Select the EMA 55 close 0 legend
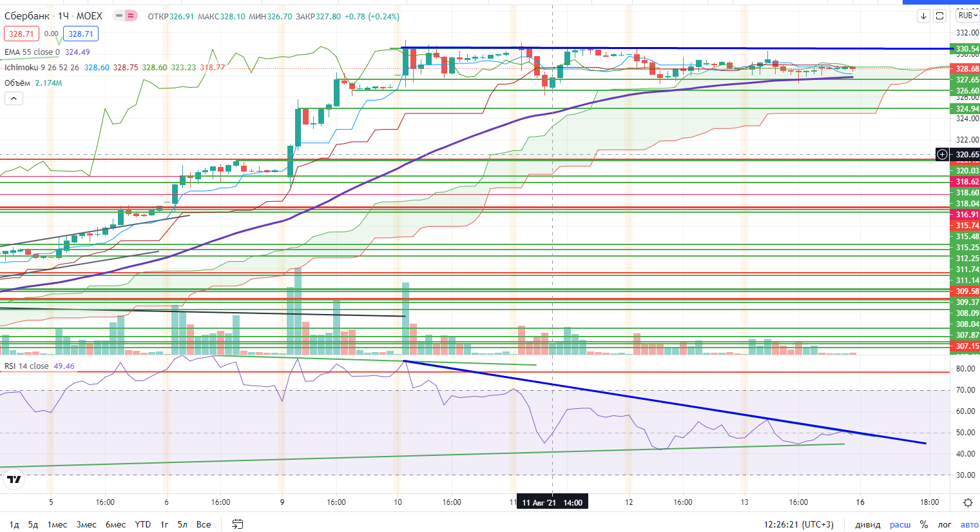The height and width of the screenshot is (532, 980). click(x=32, y=52)
